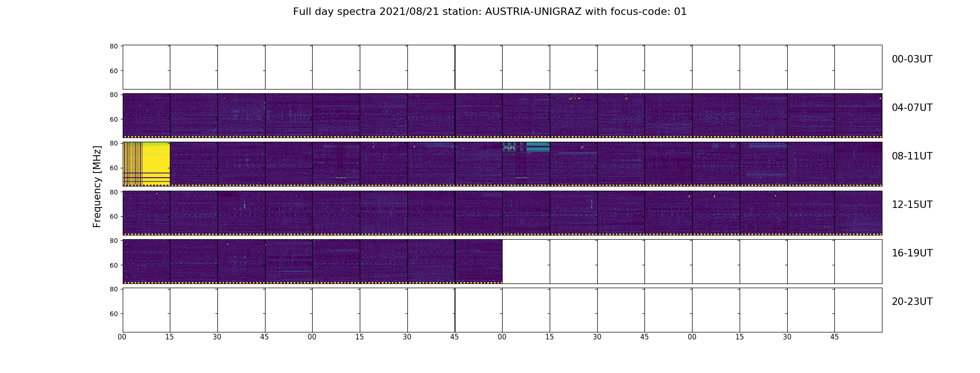Viewport: 980px width, 373px height.
Task: Click the "80" tick of the 00-03UT row
Action: click(x=113, y=46)
